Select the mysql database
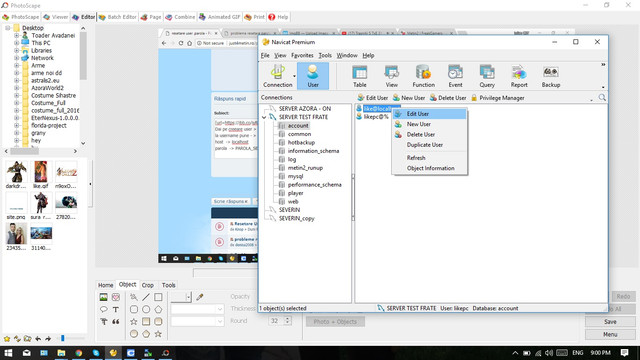 pos(295,176)
